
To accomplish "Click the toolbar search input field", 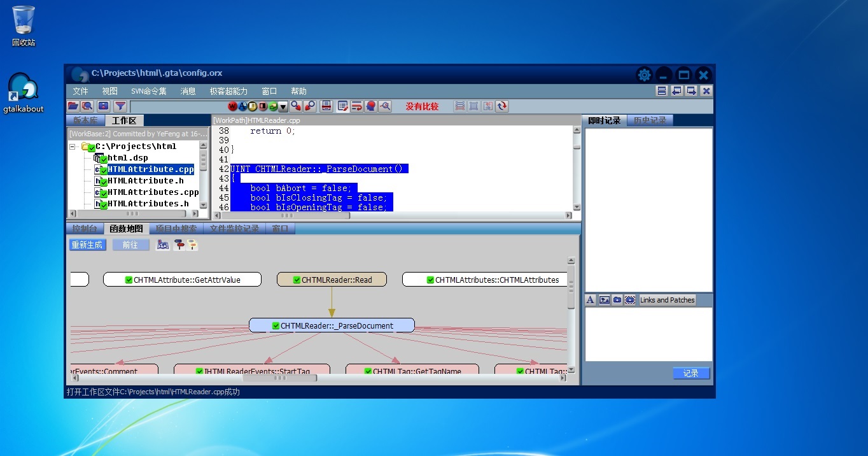I will click(x=178, y=106).
